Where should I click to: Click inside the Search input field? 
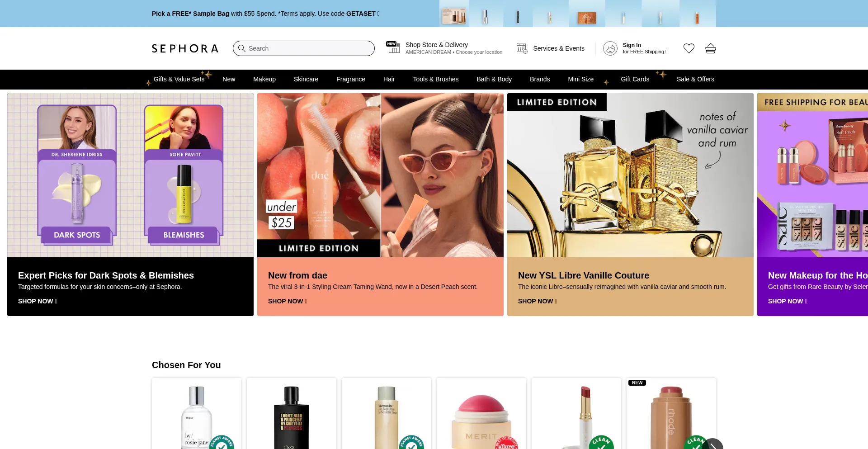307,48
